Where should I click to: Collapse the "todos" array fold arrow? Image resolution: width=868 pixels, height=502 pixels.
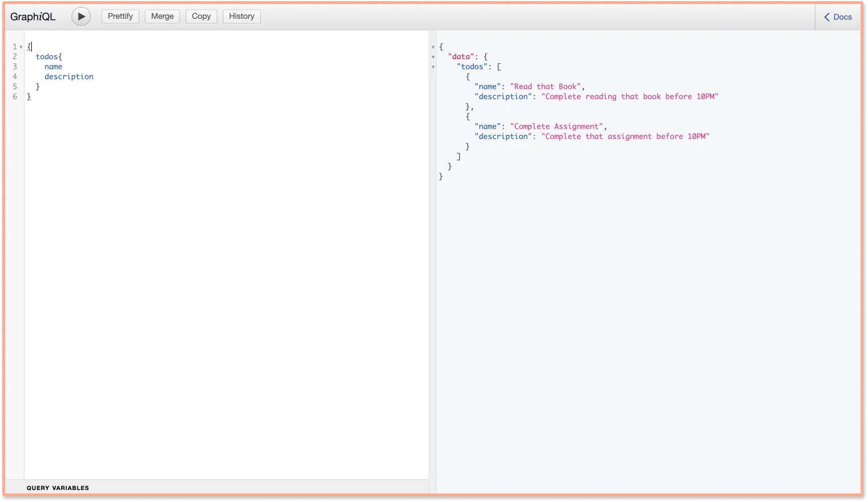(x=433, y=67)
